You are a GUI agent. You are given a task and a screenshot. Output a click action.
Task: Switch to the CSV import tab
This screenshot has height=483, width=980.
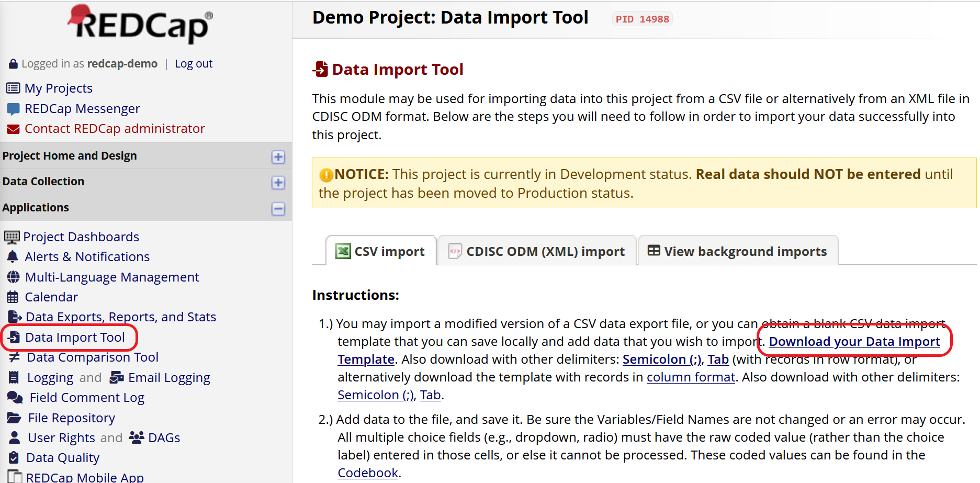(381, 251)
